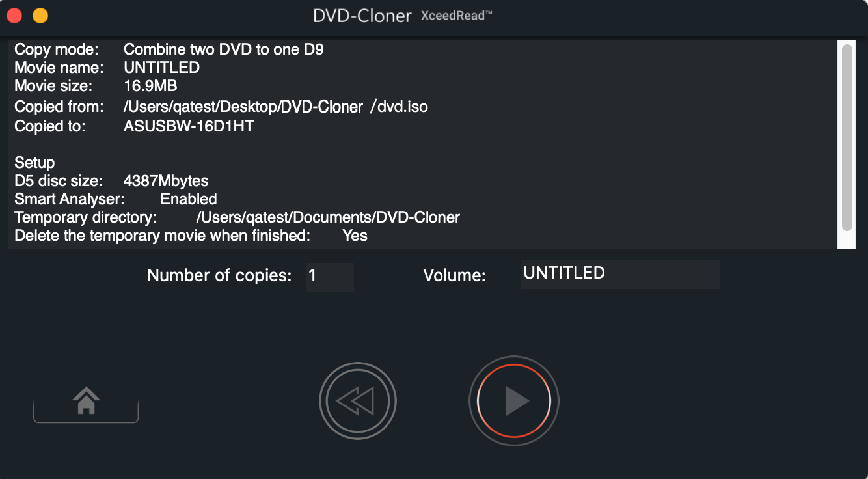Image resolution: width=868 pixels, height=479 pixels.
Task: Click the Movie size 16.9MB value
Action: (x=150, y=86)
